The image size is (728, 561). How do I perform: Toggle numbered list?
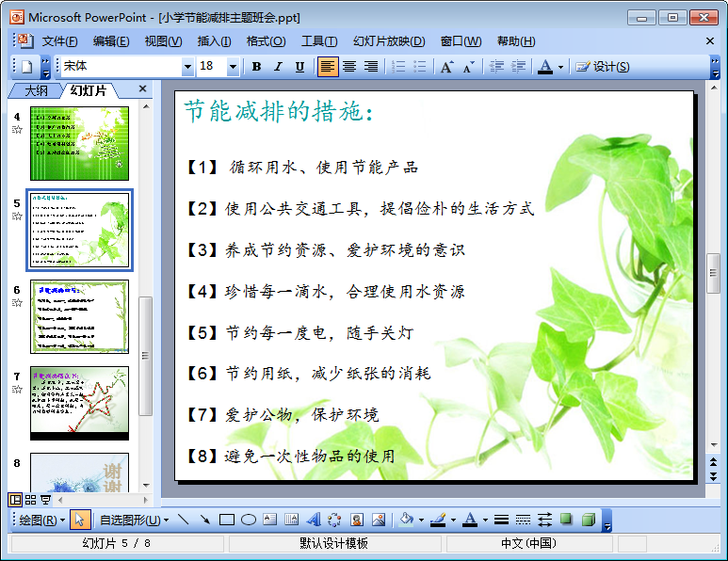(x=397, y=67)
